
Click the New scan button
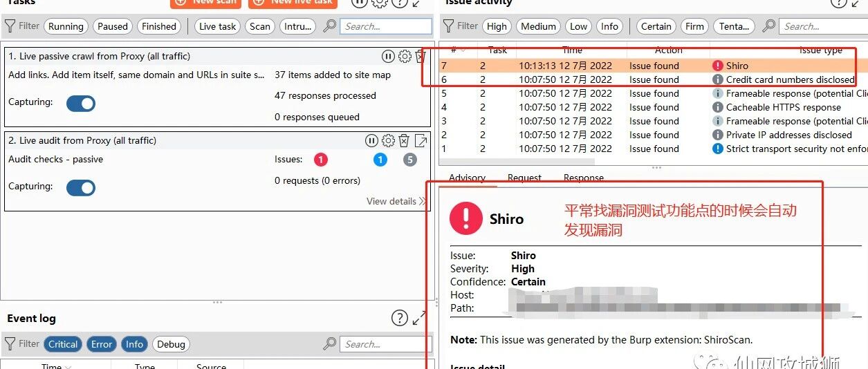coord(205,3)
